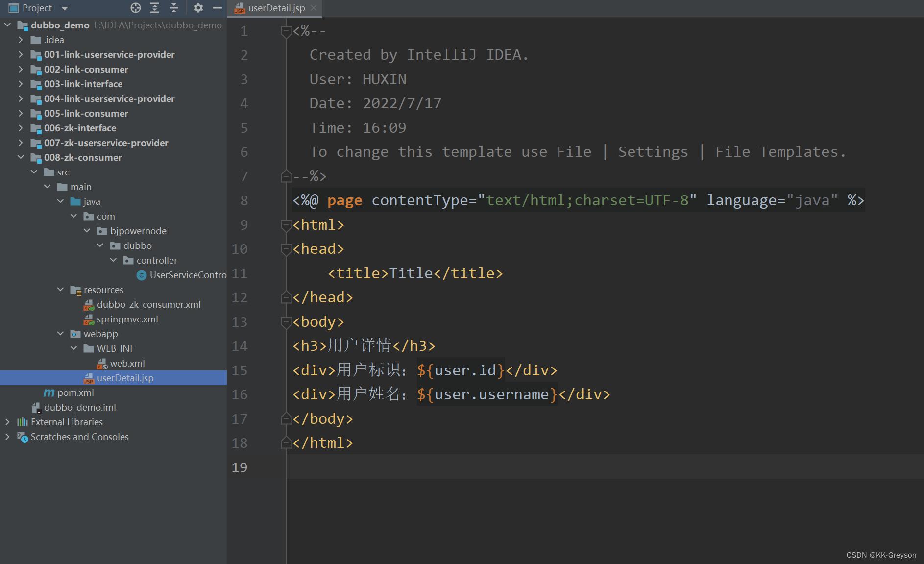
Task: Click the Select Opened File locate icon
Action: pyautogui.click(x=136, y=8)
